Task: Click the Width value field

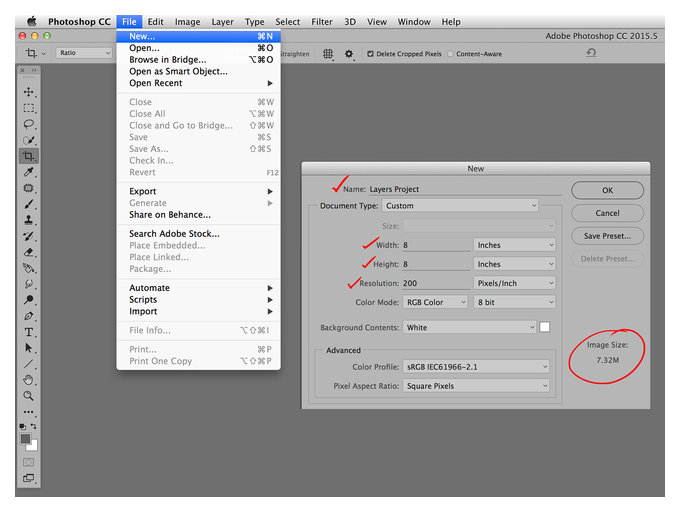Action: point(436,245)
